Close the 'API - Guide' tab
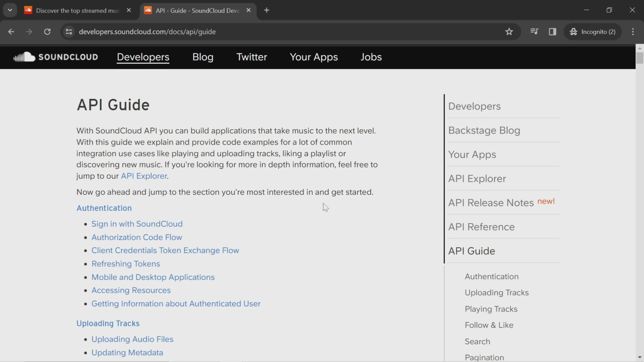The width and height of the screenshot is (644, 362). point(249,10)
